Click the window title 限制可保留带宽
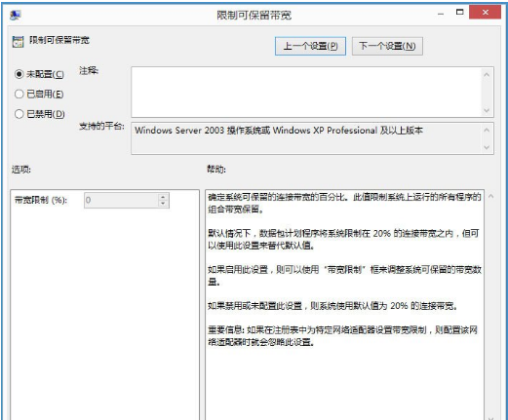The width and height of the screenshot is (508, 420). click(x=254, y=15)
